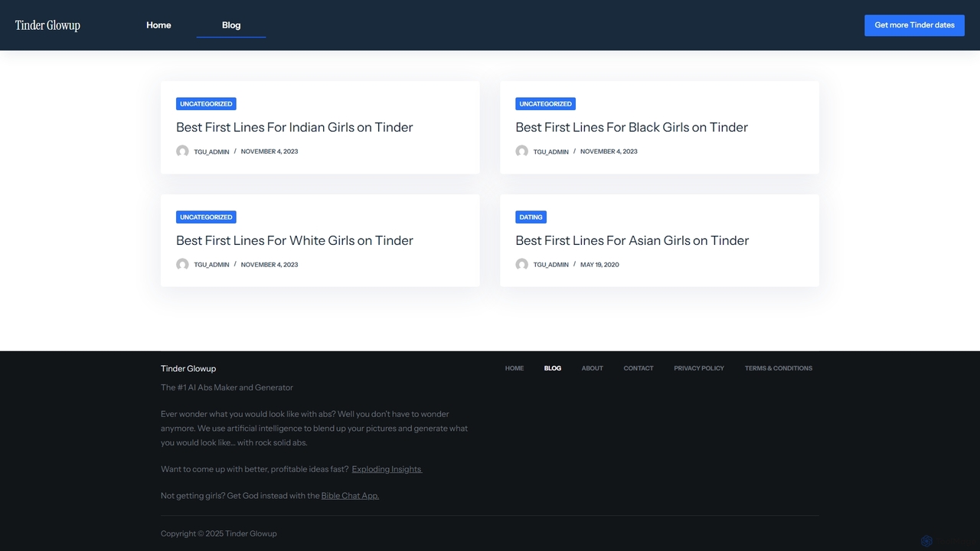
Task: Open Contact in footer menu
Action: (639, 368)
